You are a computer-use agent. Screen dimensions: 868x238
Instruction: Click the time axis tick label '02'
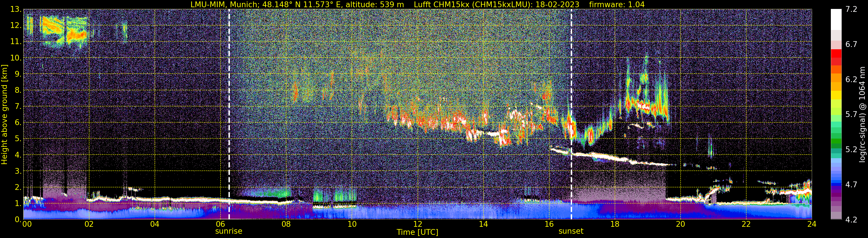pyautogui.click(x=89, y=224)
